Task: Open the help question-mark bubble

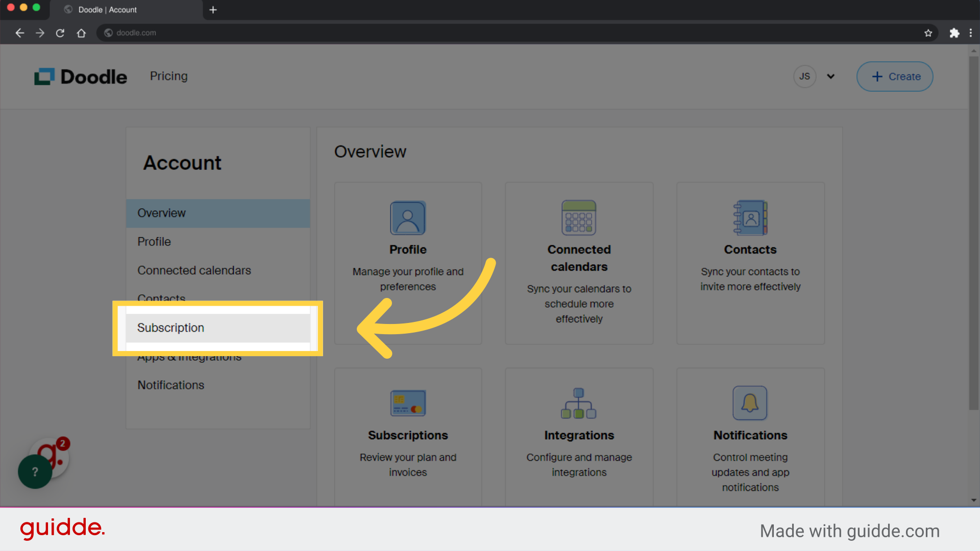Action: pyautogui.click(x=34, y=471)
